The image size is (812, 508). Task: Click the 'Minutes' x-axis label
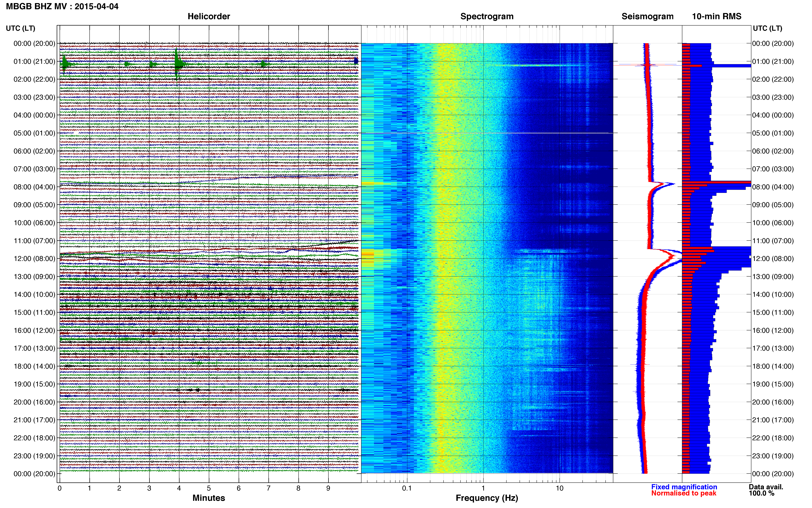tap(208, 498)
